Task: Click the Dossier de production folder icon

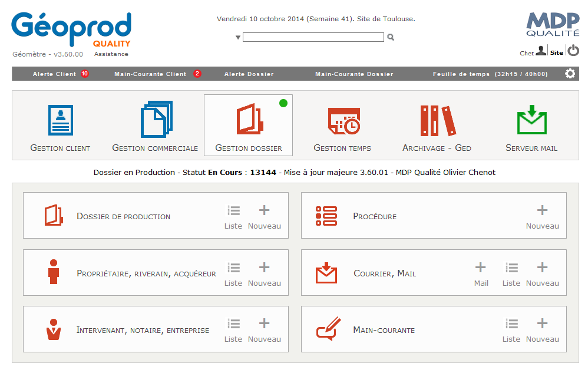Action: pyautogui.click(x=54, y=215)
